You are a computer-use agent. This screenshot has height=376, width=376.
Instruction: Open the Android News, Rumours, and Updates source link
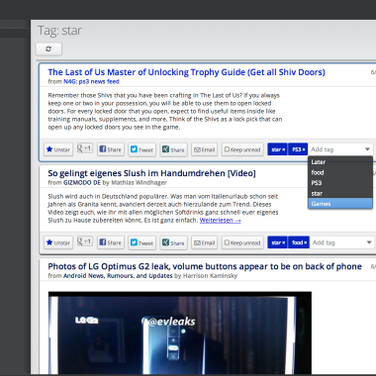(x=118, y=276)
